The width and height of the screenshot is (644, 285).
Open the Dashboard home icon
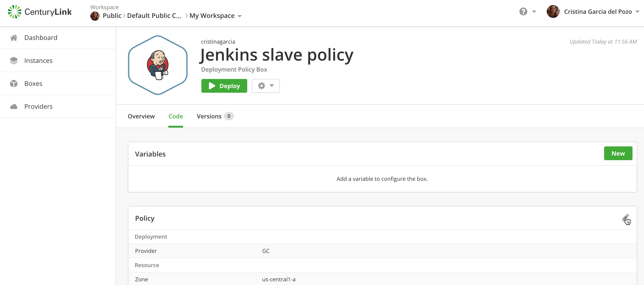click(x=14, y=38)
